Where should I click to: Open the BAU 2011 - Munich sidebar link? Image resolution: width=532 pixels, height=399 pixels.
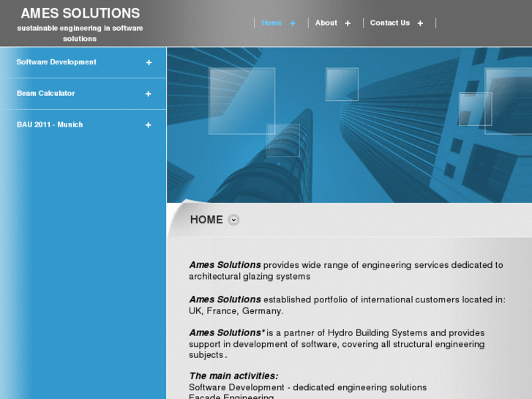click(x=50, y=124)
